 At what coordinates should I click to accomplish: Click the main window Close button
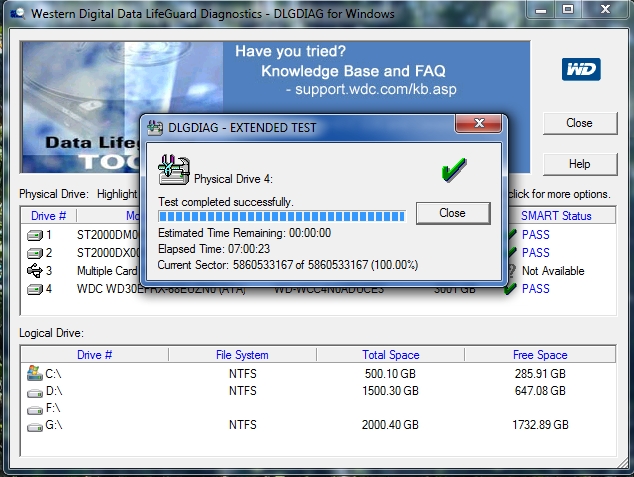pos(580,123)
